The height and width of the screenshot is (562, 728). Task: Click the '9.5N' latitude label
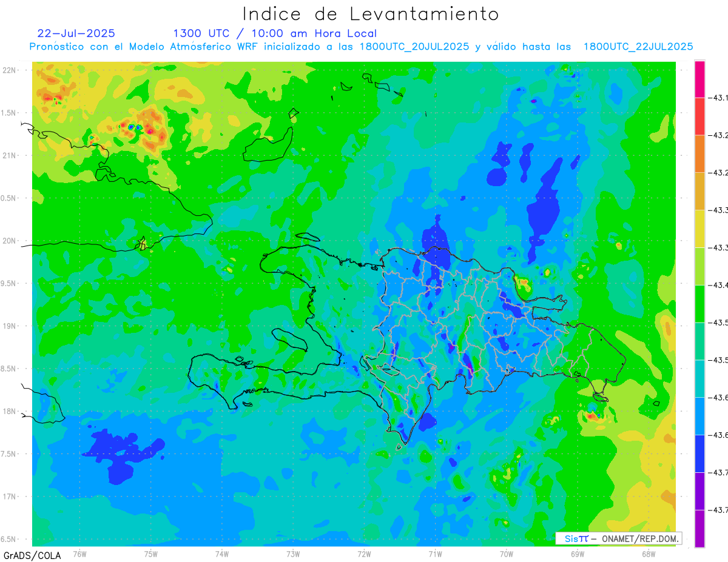click(x=9, y=284)
